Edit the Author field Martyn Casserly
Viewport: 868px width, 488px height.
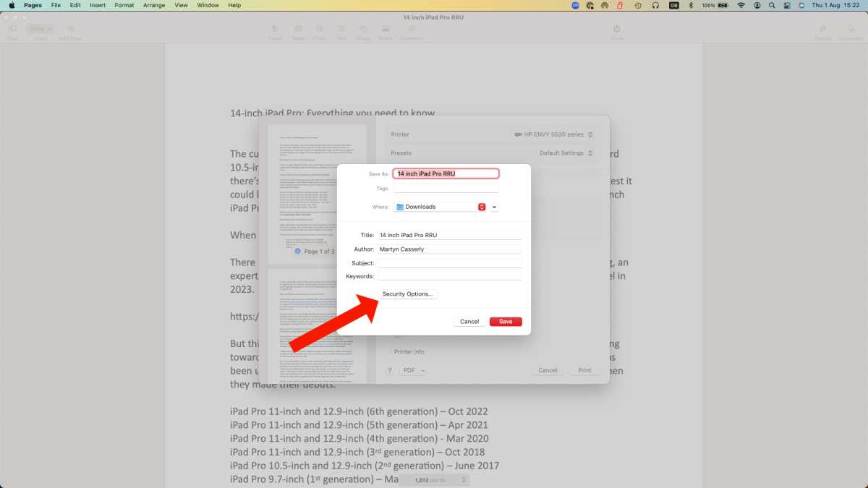(x=449, y=249)
